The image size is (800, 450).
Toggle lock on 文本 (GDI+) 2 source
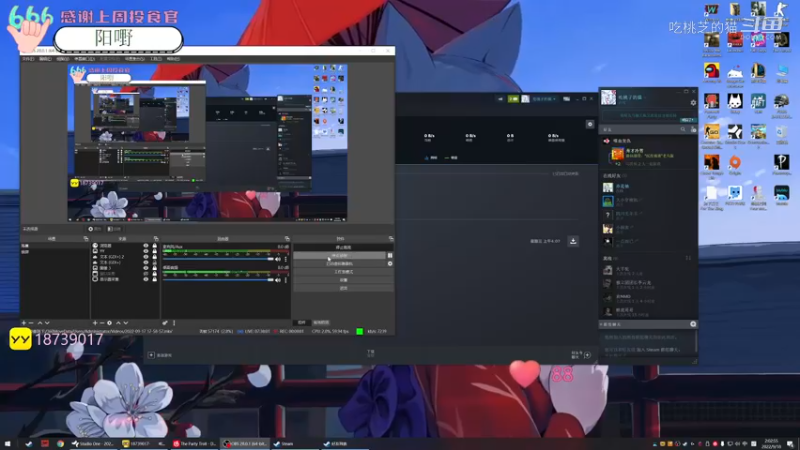pyautogui.click(x=155, y=257)
